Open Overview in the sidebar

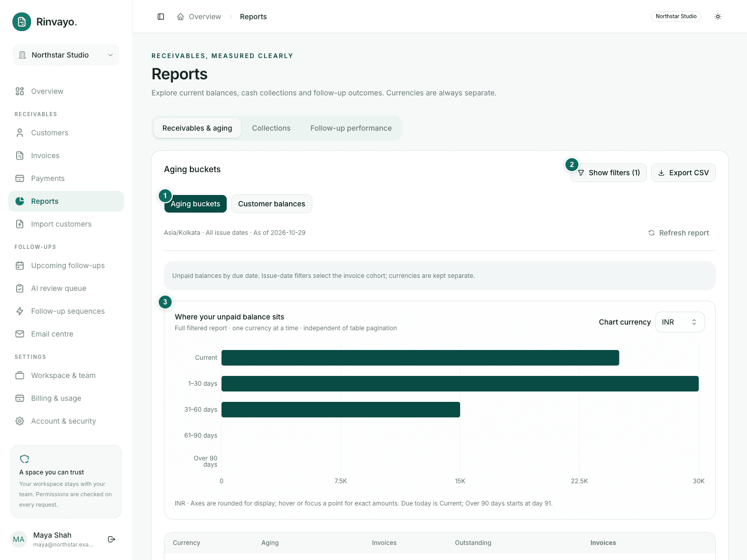[66, 91]
